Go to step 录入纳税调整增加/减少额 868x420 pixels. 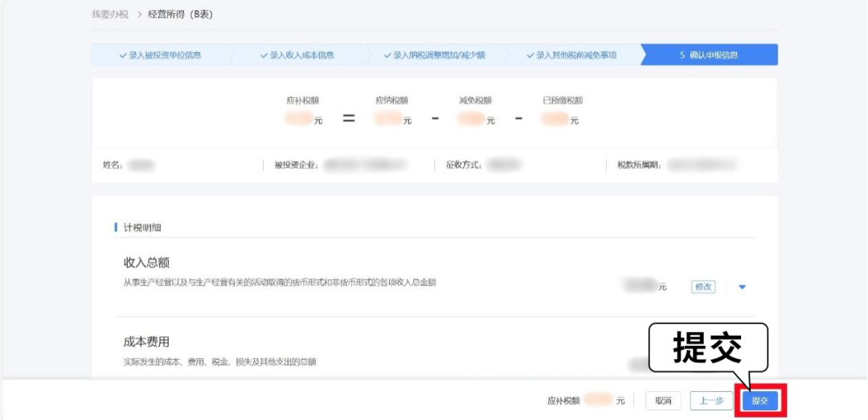tap(438, 55)
